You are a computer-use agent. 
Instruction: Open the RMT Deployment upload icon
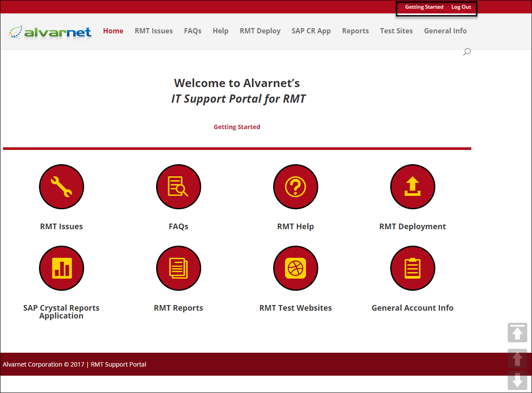413,187
